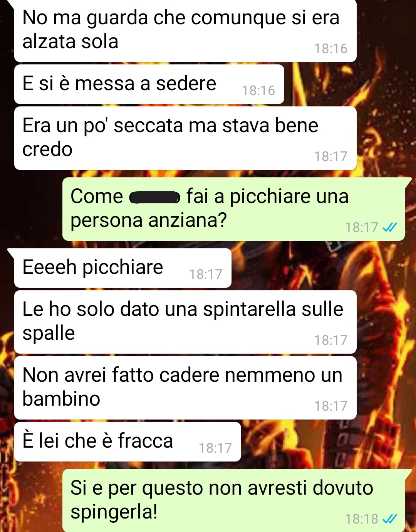
Task: Tap the blue read ticks at 18:17
Action: pyautogui.click(x=389, y=227)
